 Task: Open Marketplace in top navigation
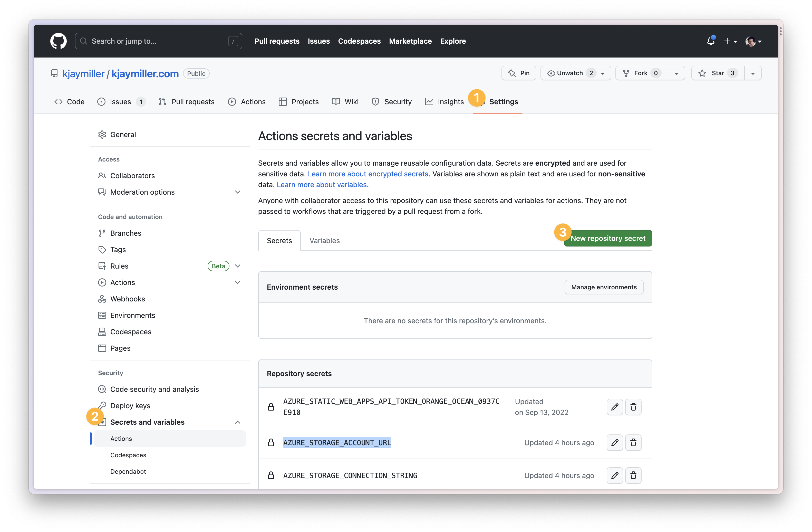(410, 41)
